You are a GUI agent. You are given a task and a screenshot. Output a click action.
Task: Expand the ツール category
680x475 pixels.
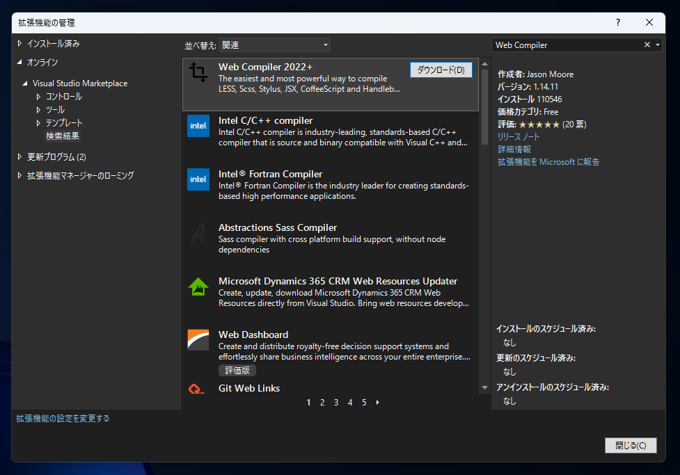click(38, 110)
